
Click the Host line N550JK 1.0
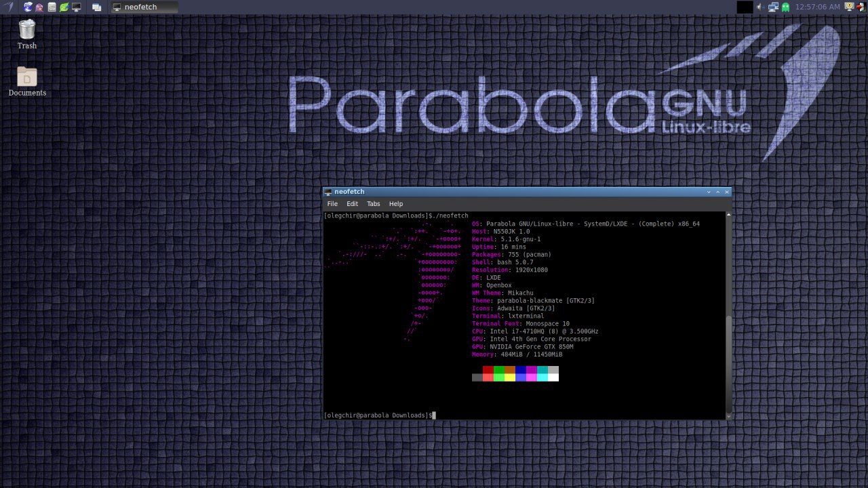501,232
